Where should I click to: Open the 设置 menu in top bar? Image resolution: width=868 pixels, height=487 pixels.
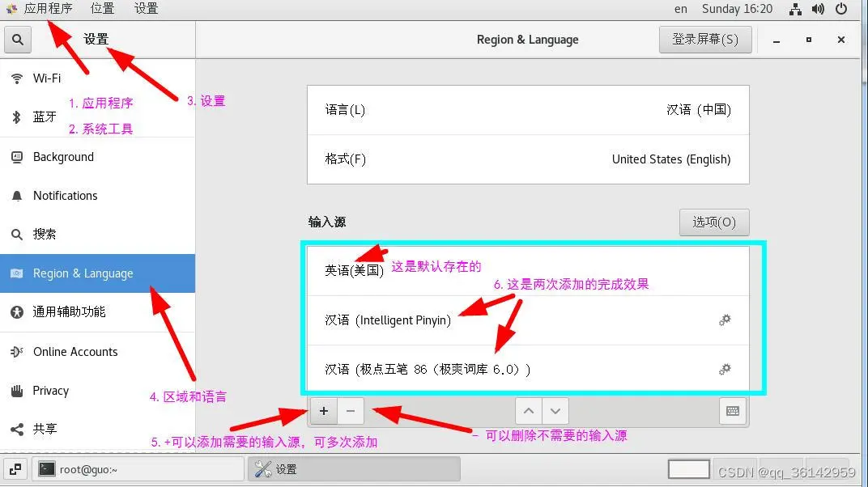tap(146, 9)
